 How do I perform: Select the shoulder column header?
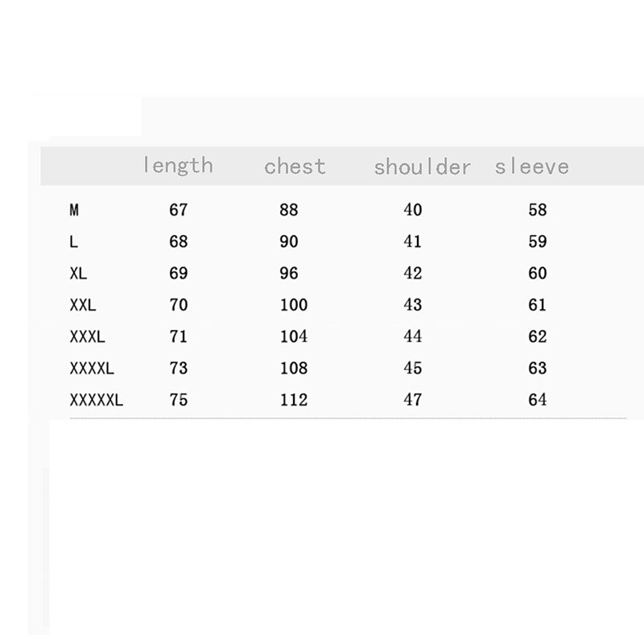tap(422, 167)
